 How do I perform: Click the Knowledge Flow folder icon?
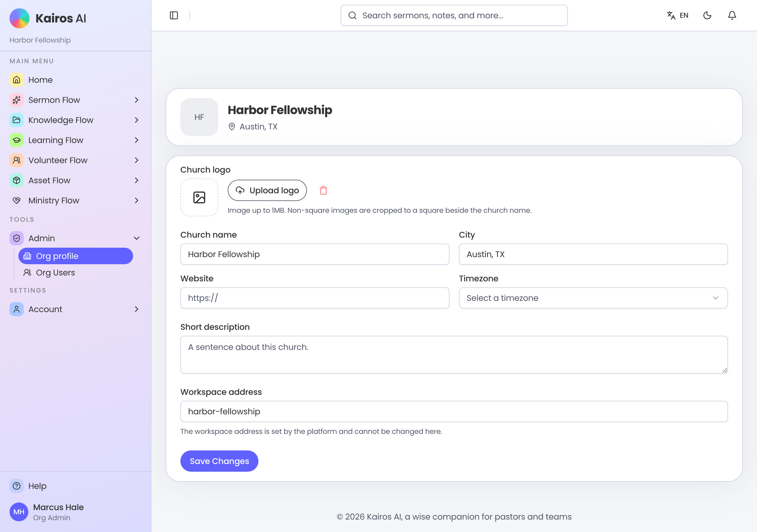click(17, 120)
